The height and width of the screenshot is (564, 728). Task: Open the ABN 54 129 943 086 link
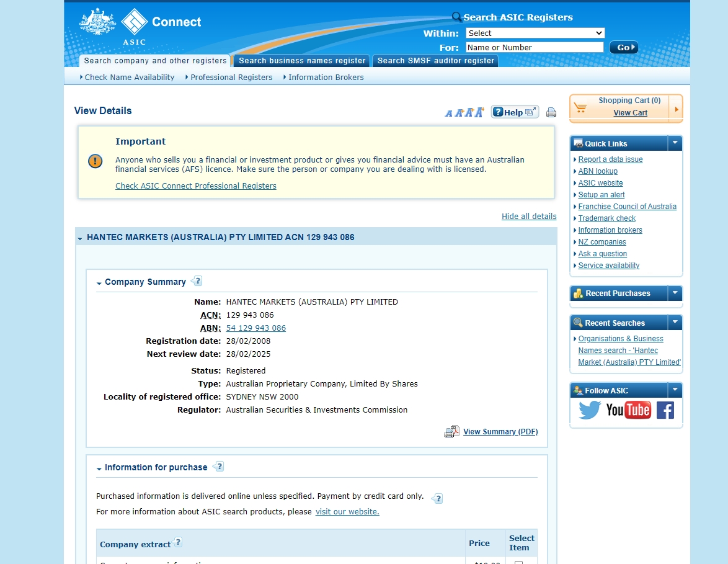click(255, 328)
